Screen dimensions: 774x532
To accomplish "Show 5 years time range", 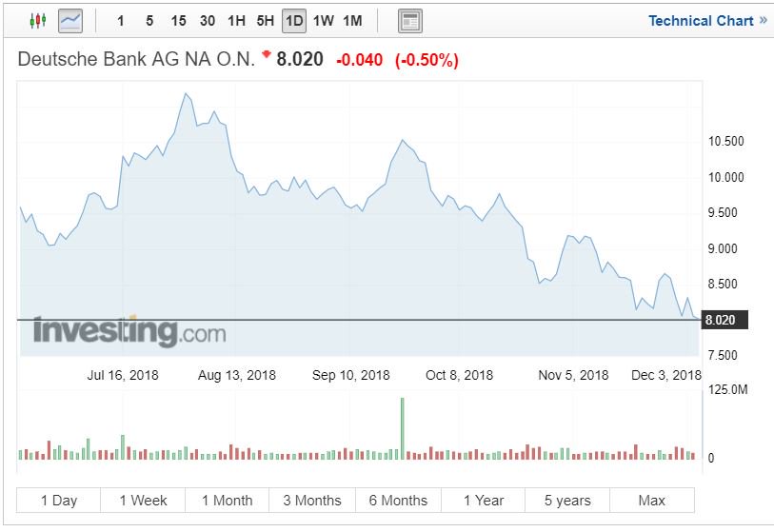I will coord(567,501).
